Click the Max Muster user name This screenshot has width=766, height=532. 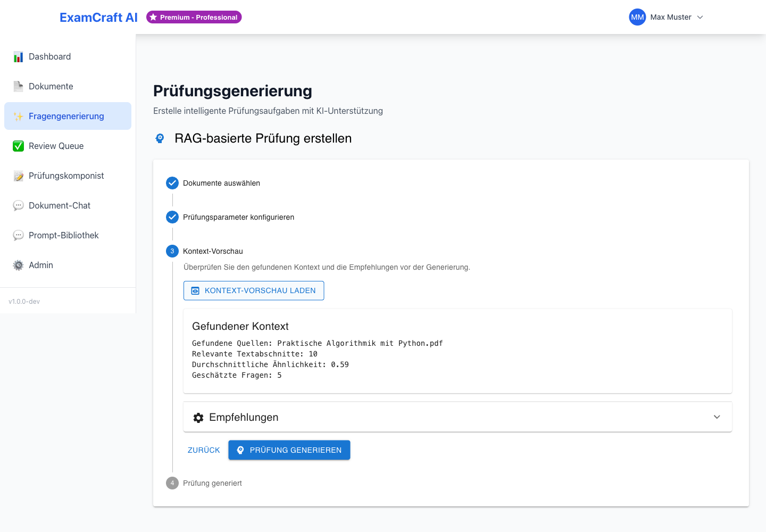pos(671,17)
